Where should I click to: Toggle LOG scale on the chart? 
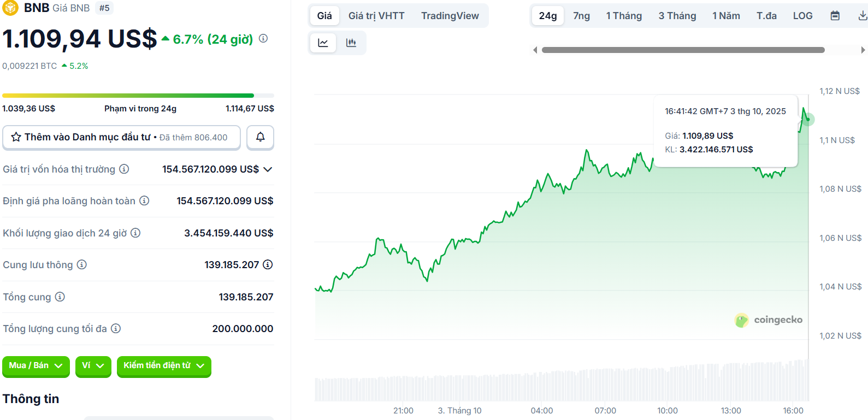802,16
